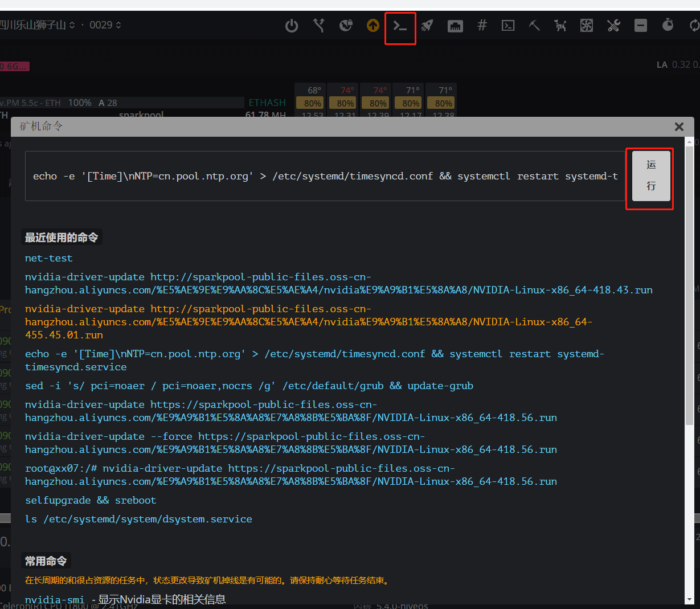The width and height of the screenshot is (700, 609).
Task: Open the 四川乐山狮子山 farm selector
Action: pyautogui.click(x=32, y=24)
